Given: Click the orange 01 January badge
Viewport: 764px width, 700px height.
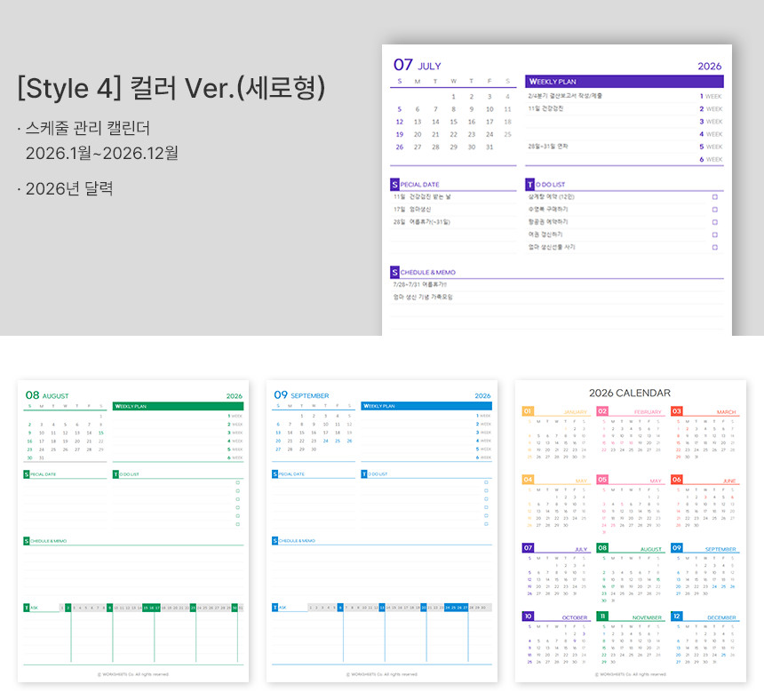Looking at the screenshot, I should 528,411.
